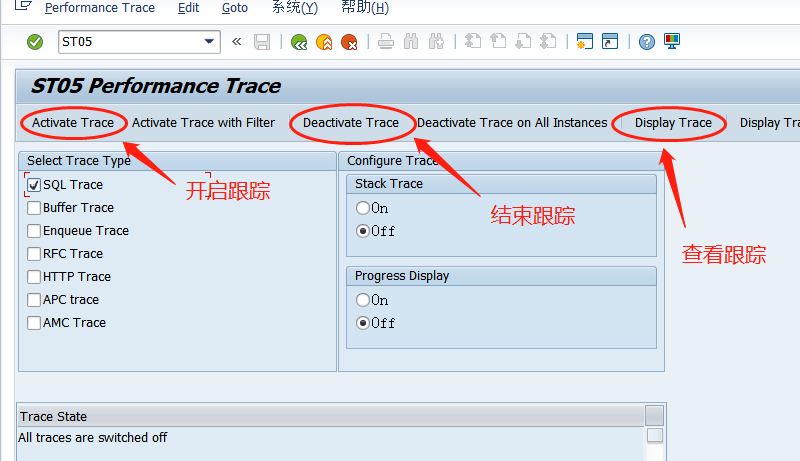The image size is (800, 461).
Task: Click the Generate Shortcut icon
Action: pos(610,41)
